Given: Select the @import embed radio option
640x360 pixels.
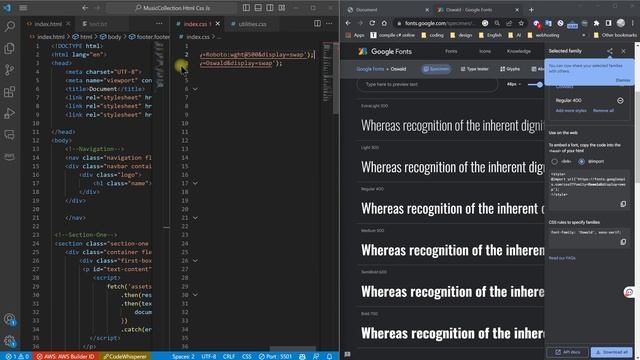Looking at the screenshot, I should pos(582,162).
